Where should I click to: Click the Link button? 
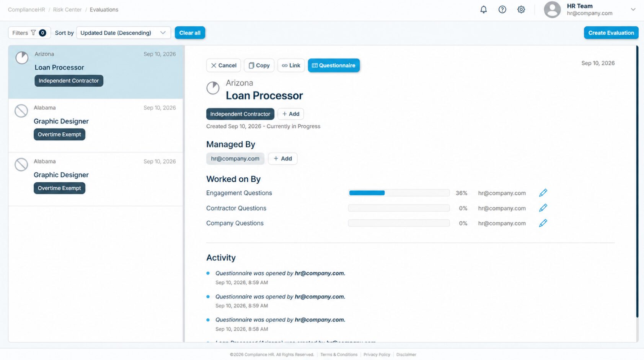coord(291,65)
